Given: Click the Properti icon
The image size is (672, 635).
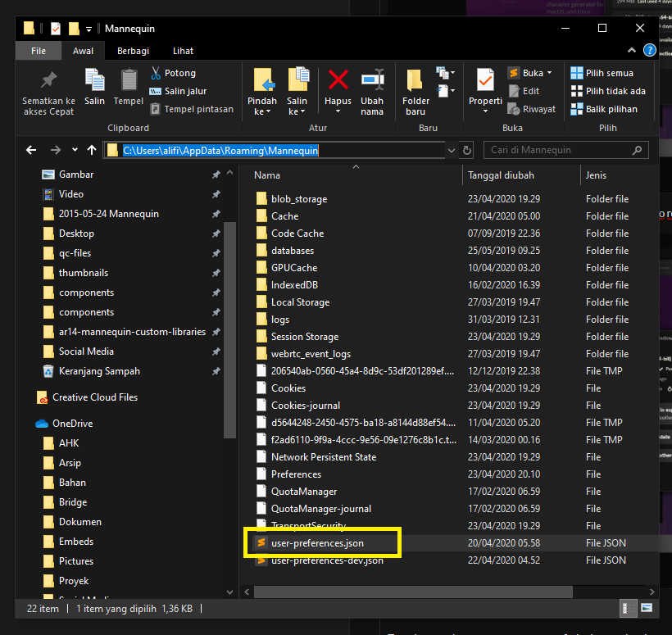Looking at the screenshot, I should coord(485,79).
